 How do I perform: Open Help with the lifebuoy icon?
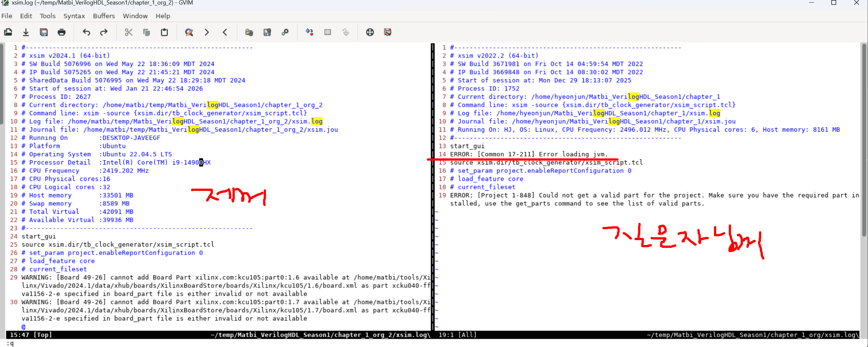tap(370, 32)
